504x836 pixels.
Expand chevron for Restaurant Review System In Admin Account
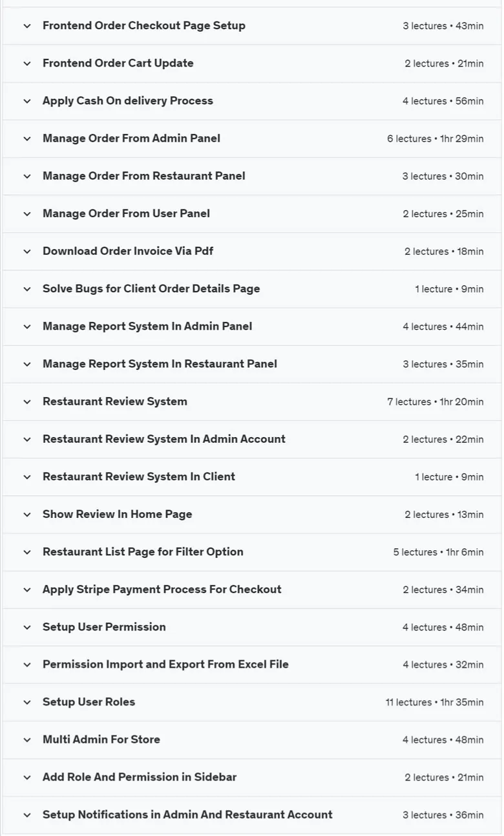(x=26, y=439)
